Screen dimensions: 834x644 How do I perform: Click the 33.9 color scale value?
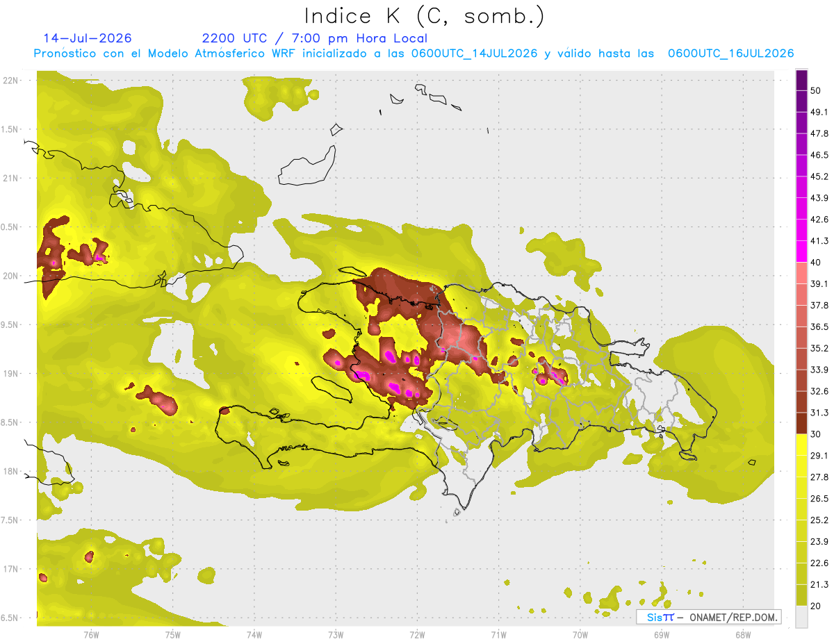pyautogui.click(x=819, y=370)
